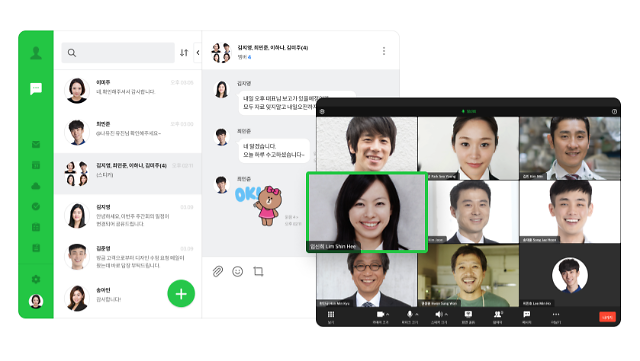Open the three-dot menu in the chat header

pos(384,51)
